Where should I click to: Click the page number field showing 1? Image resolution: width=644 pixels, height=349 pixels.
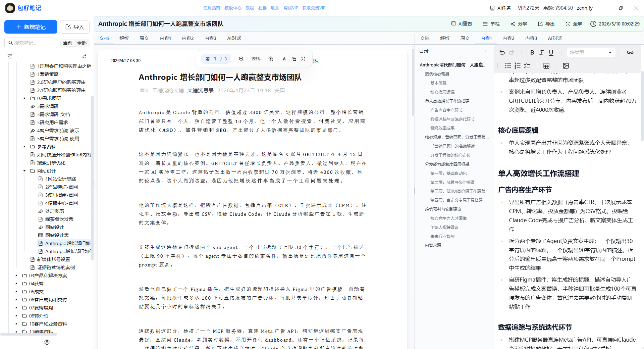click(215, 59)
